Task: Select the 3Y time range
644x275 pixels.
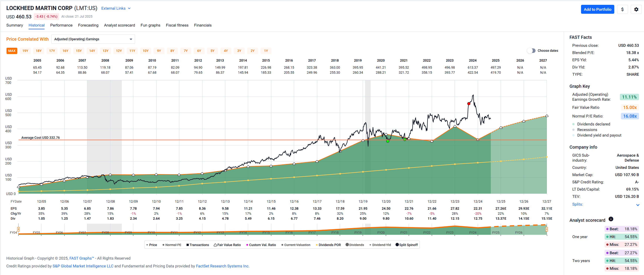Action: [239, 51]
